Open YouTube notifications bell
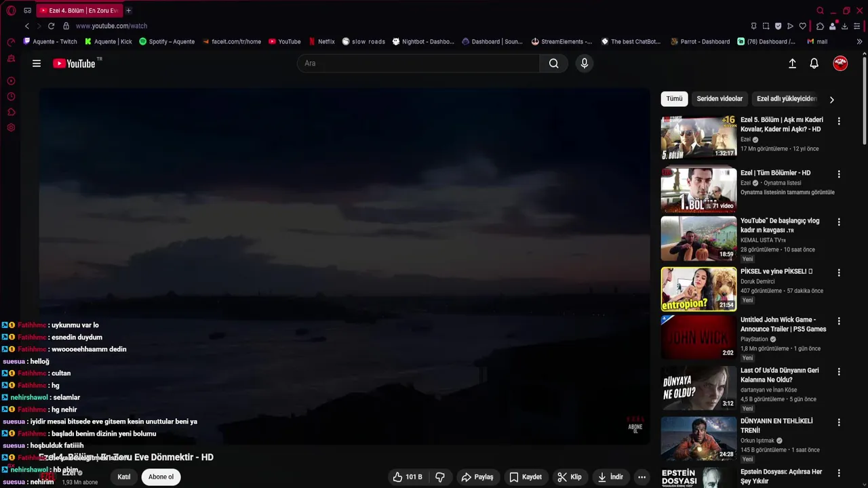This screenshot has height=488, width=868. (814, 63)
